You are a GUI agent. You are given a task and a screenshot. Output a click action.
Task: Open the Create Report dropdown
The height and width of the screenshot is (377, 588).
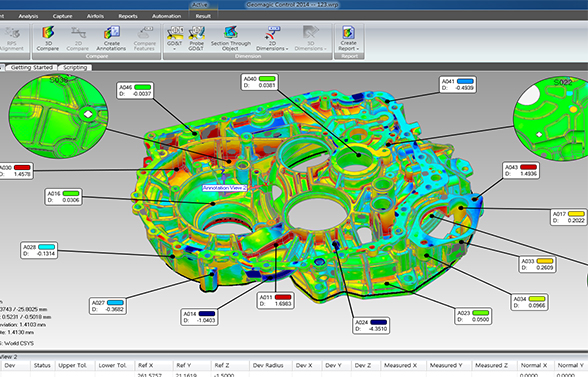coord(349,39)
